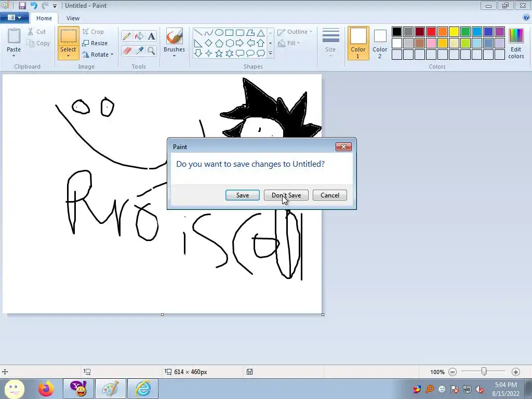Click Cancel in the dialog

(x=330, y=195)
